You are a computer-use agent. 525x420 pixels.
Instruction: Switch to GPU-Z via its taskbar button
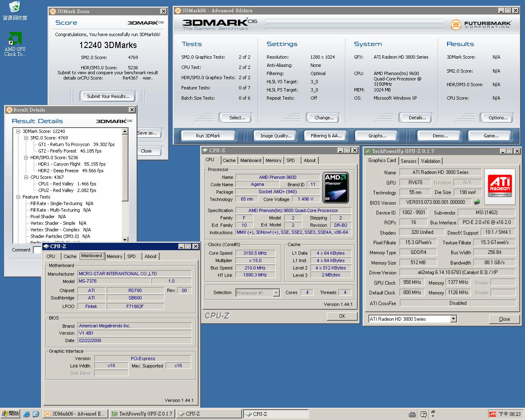click(x=143, y=414)
